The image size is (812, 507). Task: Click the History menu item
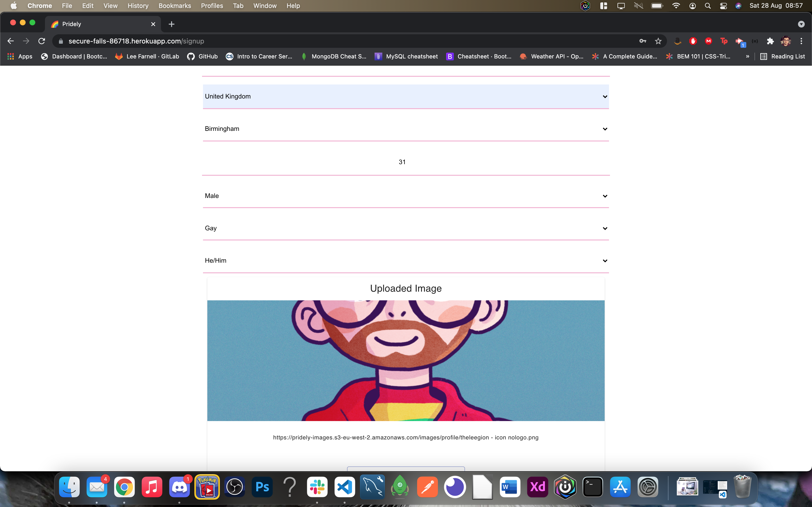(138, 6)
